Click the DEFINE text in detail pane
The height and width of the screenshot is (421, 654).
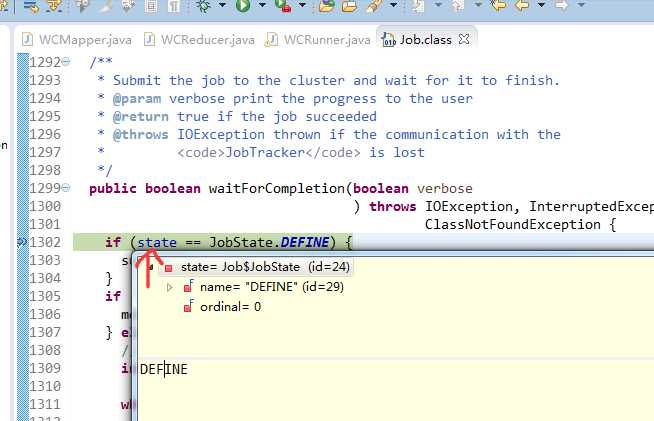click(x=164, y=369)
